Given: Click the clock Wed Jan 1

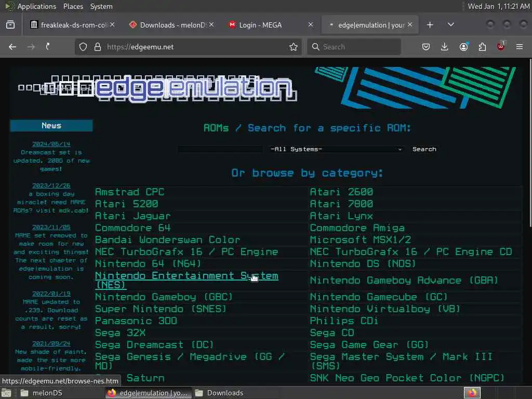Looking at the screenshot, I should point(498,6).
